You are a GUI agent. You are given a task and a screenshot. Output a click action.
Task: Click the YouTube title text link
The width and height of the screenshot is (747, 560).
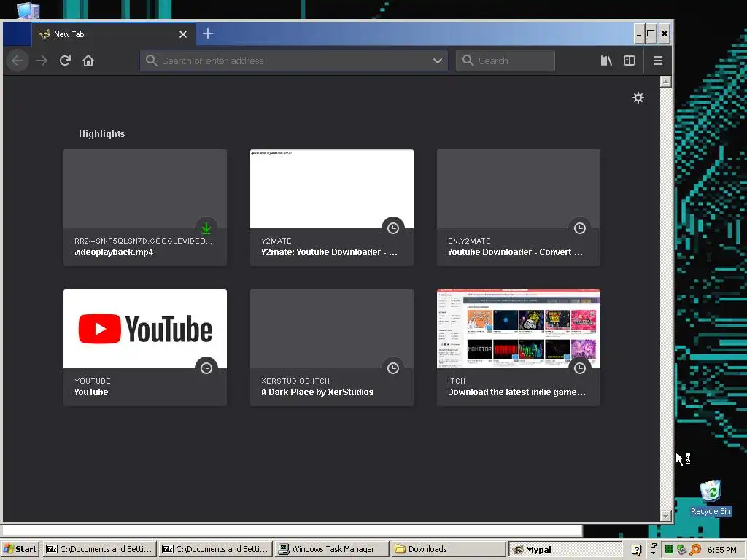coord(91,392)
